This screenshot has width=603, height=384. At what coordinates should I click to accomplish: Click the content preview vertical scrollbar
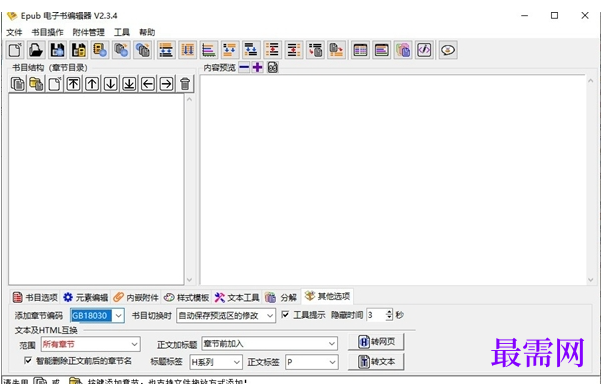591,180
